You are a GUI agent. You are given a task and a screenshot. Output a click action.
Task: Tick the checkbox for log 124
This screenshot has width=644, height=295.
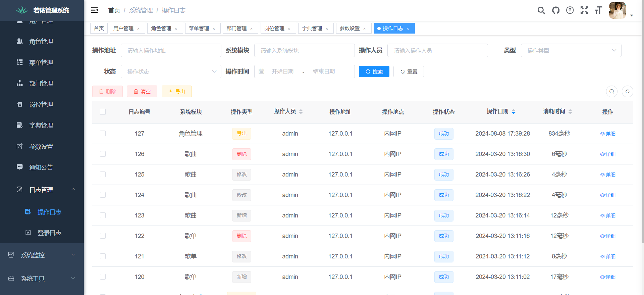coord(103,195)
